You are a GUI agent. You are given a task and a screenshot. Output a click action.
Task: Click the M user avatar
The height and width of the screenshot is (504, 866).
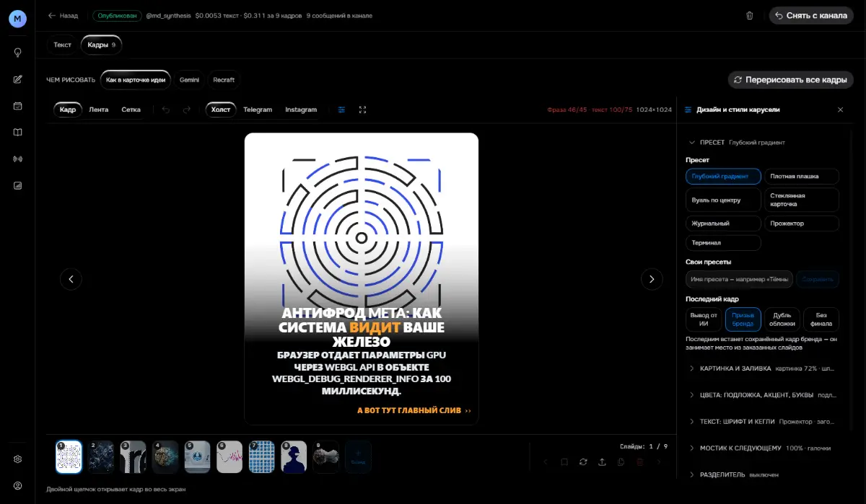(x=17, y=19)
